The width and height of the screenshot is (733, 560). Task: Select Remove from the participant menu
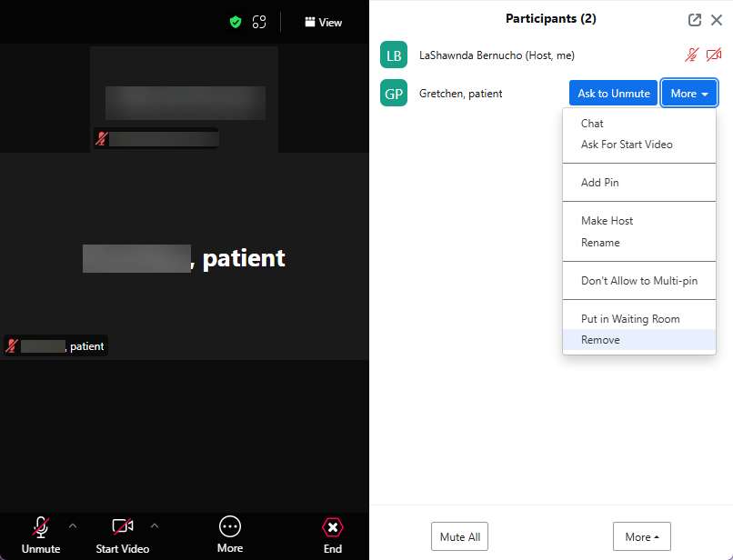[x=600, y=340]
